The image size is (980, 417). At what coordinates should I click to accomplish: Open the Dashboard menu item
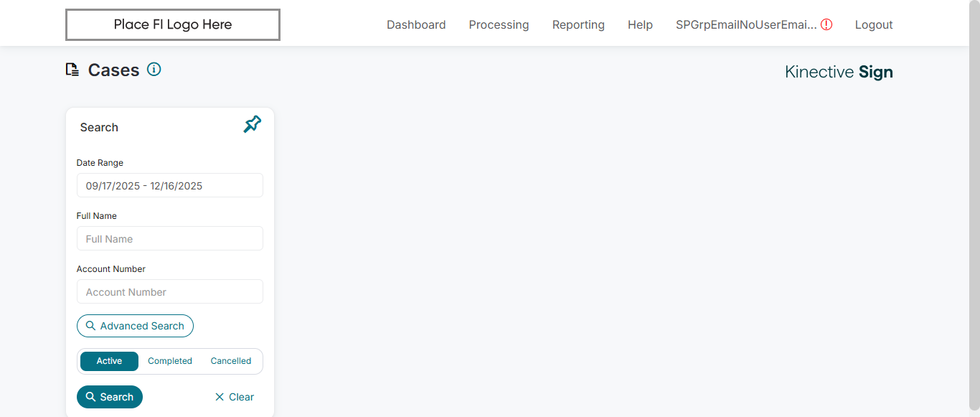[416, 24]
